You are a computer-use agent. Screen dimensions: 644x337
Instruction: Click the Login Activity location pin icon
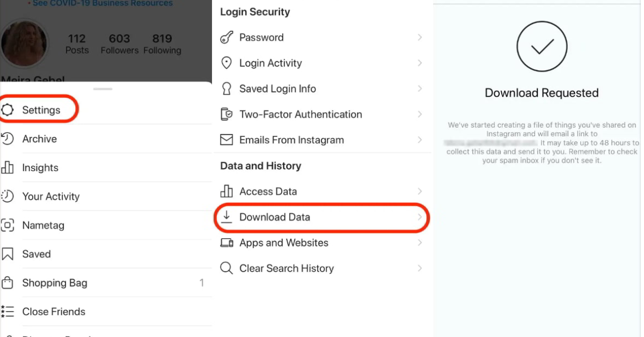tap(226, 63)
